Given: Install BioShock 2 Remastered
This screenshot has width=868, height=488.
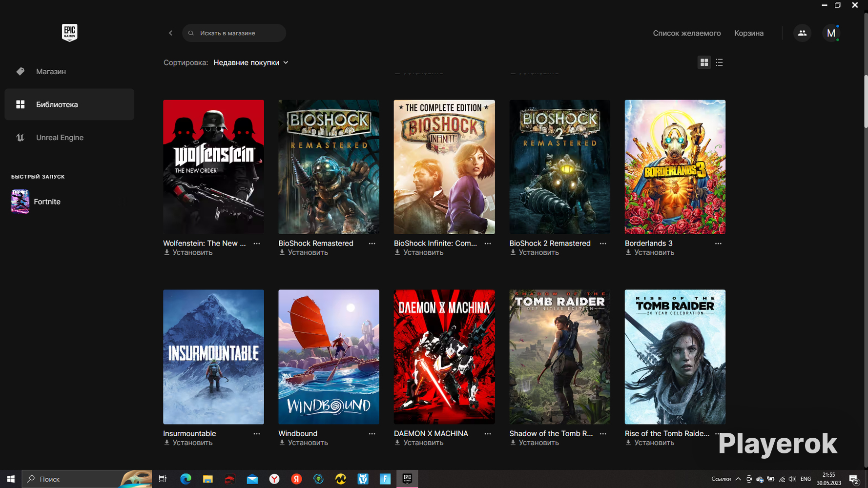Looking at the screenshot, I should pos(535,253).
